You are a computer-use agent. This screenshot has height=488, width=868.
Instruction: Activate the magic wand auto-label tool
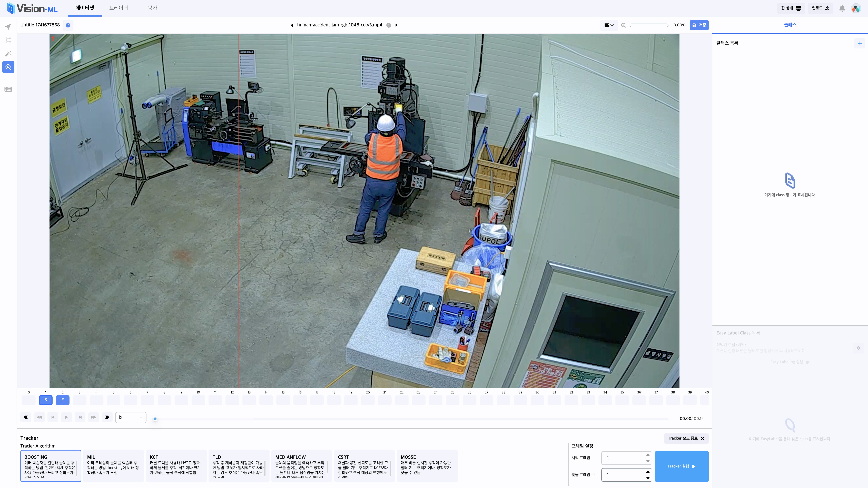[8, 54]
